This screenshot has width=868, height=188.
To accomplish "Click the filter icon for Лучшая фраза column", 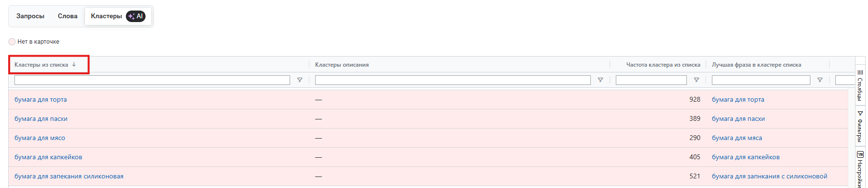I will (x=820, y=80).
